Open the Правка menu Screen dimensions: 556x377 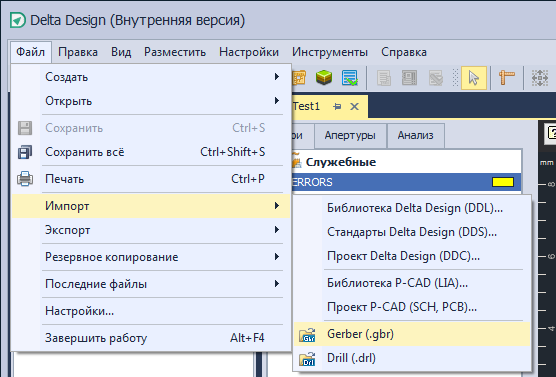[x=78, y=52]
